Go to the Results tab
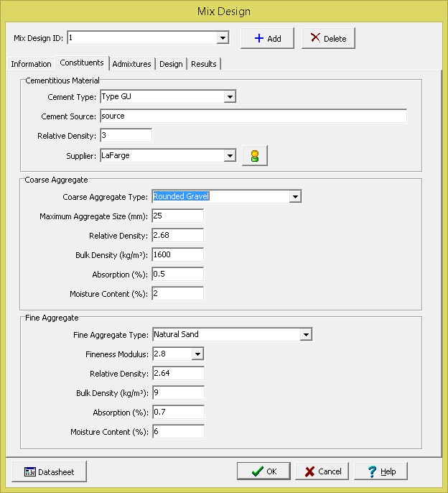448x493 pixels. point(204,64)
